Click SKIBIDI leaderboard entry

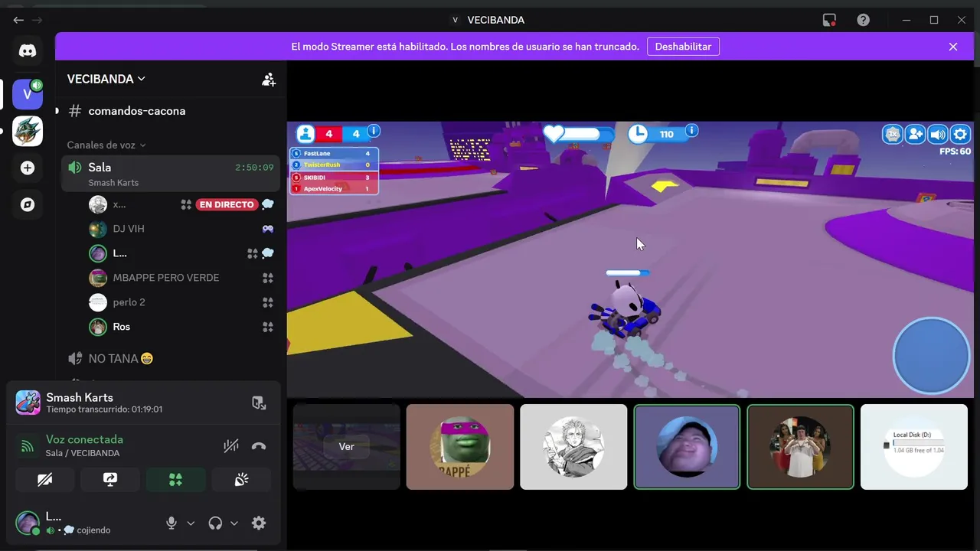[x=333, y=178]
